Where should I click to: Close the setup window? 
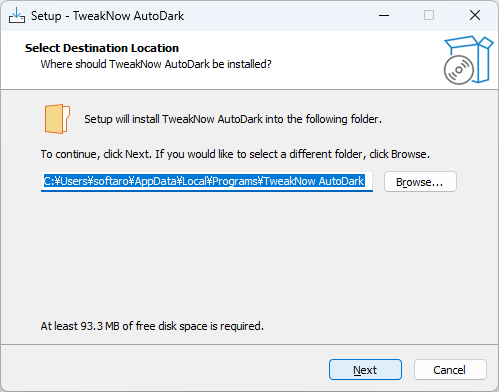(475, 15)
